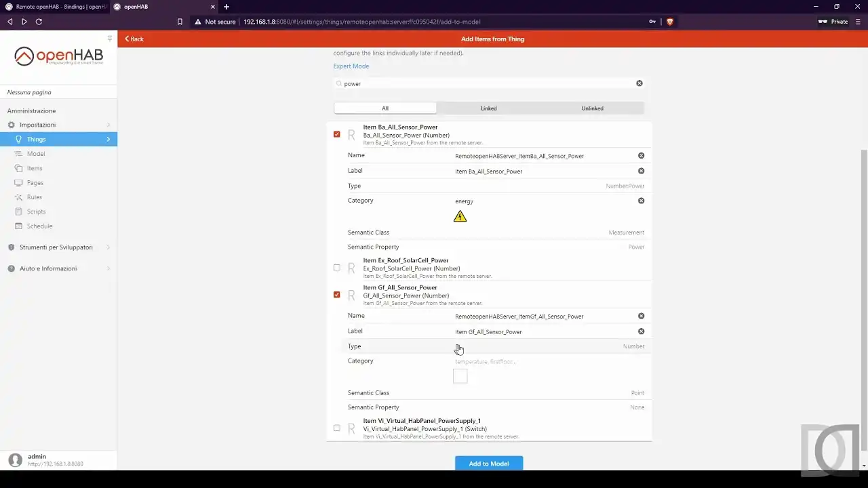Click the Back button in header
868x488 pixels.
coord(134,39)
